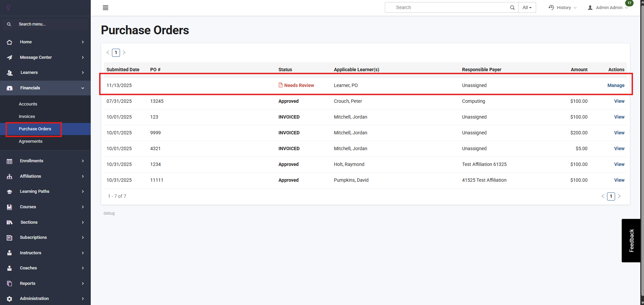644x305 pixels.
Task: Open Invoices under Financials
Action: pos(27,117)
